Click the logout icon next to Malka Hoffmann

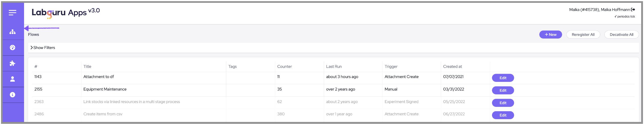[633, 10]
